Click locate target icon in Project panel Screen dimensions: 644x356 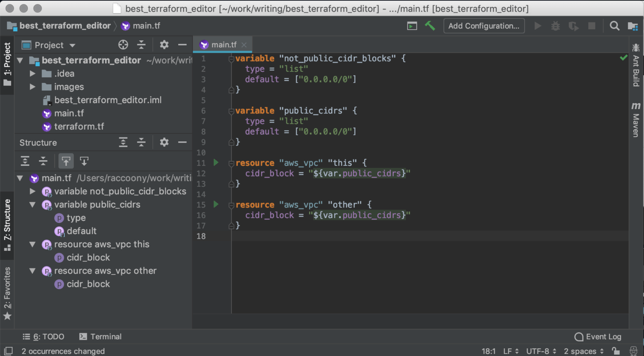click(123, 45)
